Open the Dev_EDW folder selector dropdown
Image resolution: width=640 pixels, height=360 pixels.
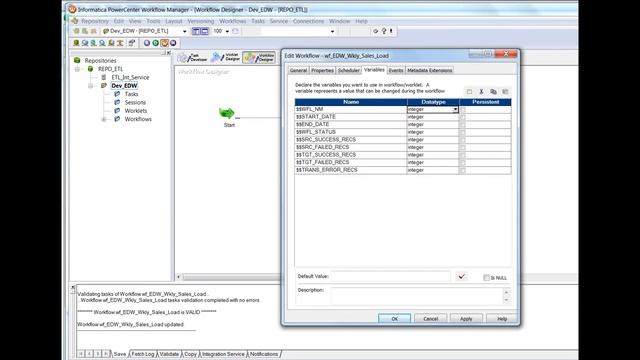coord(184,31)
